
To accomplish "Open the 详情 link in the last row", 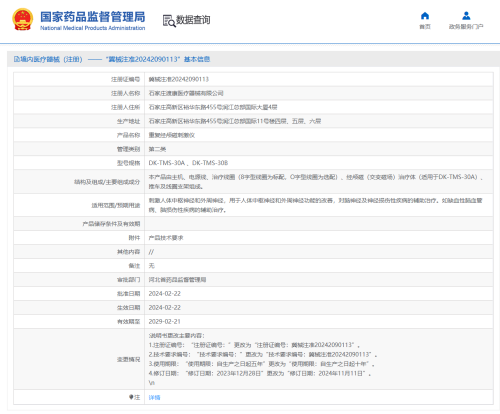I will click(x=154, y=397).
